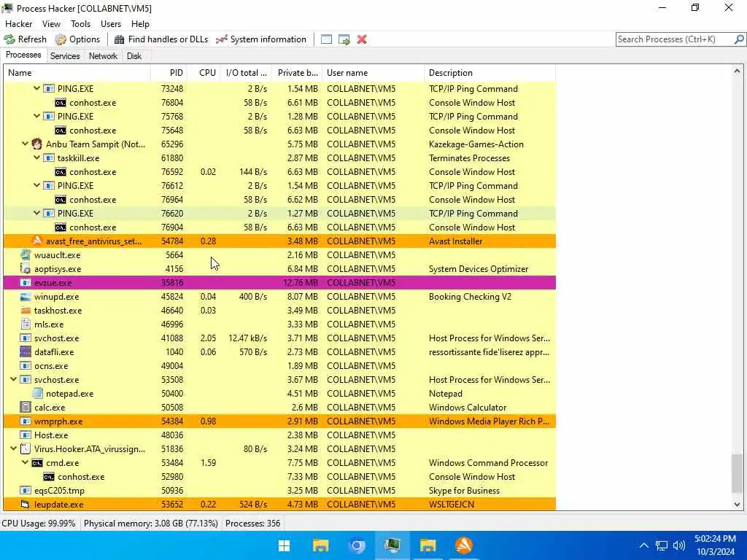The height and width of the screenshot is (560, 747).
Task: Collapse PING.EXE with PID 73248
Action: click(36, 88)
